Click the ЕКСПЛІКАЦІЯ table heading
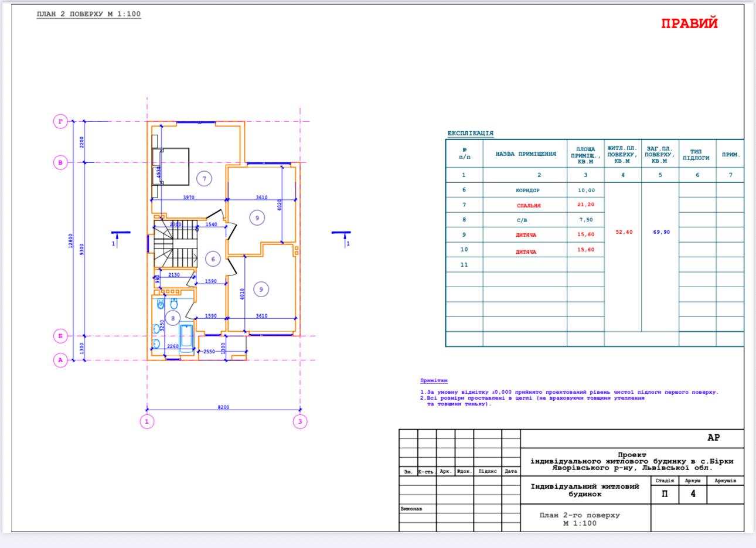This screenshot has height=548, width=756. (x=470, y=134)
